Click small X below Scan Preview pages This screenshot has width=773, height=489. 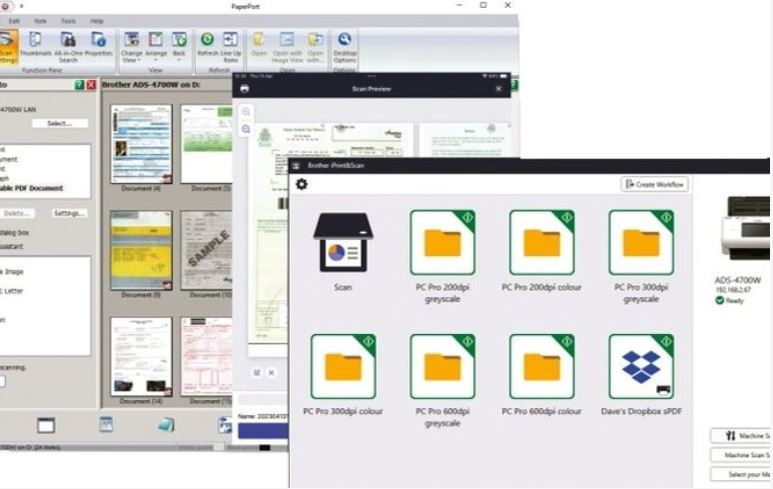coord(271,373)
